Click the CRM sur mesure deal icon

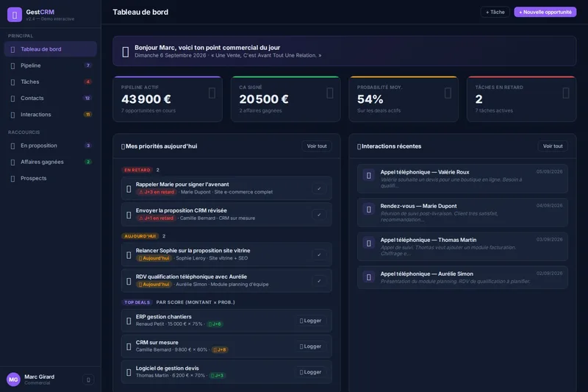pyautogui.click(x=129, y=346)
